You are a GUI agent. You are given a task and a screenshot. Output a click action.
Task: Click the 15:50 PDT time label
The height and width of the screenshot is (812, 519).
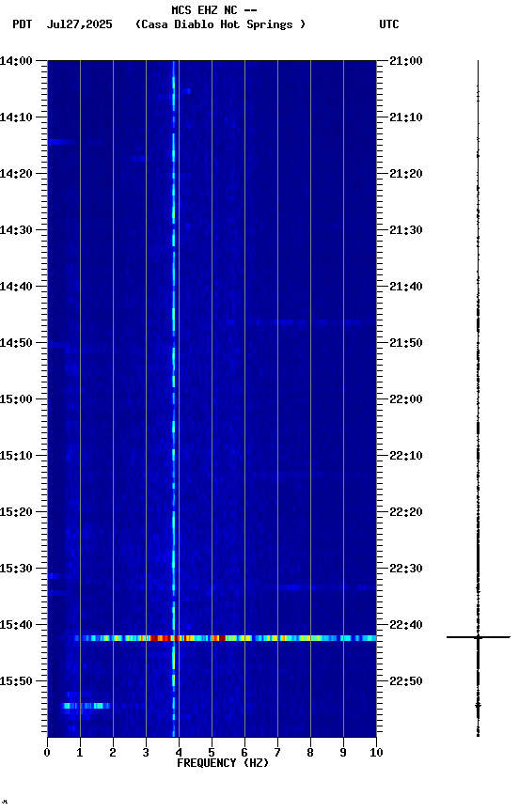[16, 681]
